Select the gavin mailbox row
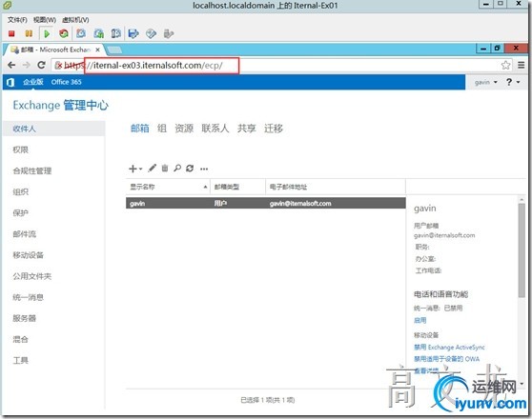Screen dimensions: 532x419 266,203
